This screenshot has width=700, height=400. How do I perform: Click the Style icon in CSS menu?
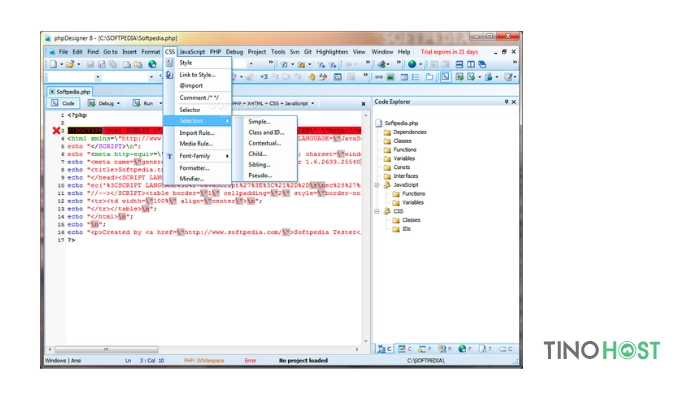pos(170,63)
